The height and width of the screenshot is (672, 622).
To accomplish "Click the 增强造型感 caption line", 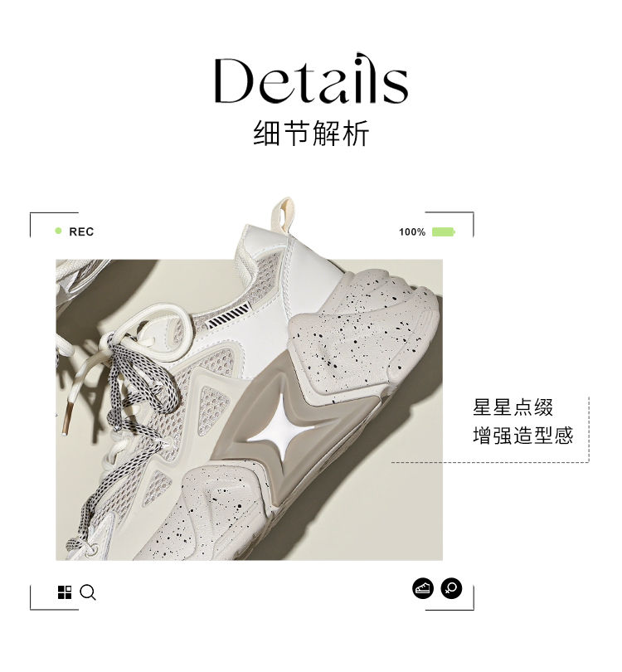I will [523, 436].
